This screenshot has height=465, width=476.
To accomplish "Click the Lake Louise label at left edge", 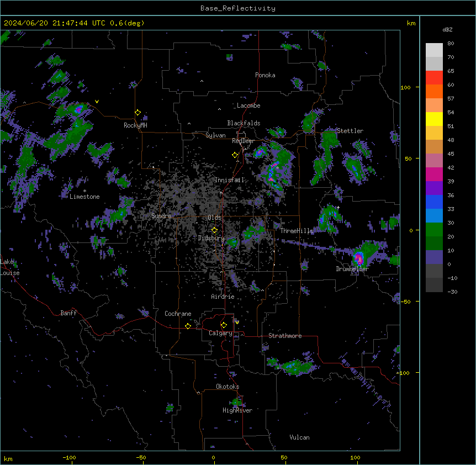I will 10,267.
